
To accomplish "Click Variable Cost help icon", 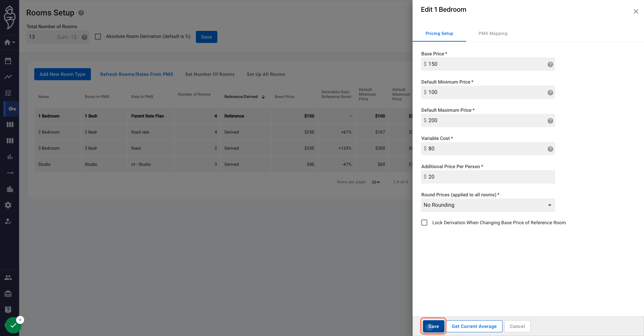I will tap(550, 149).
